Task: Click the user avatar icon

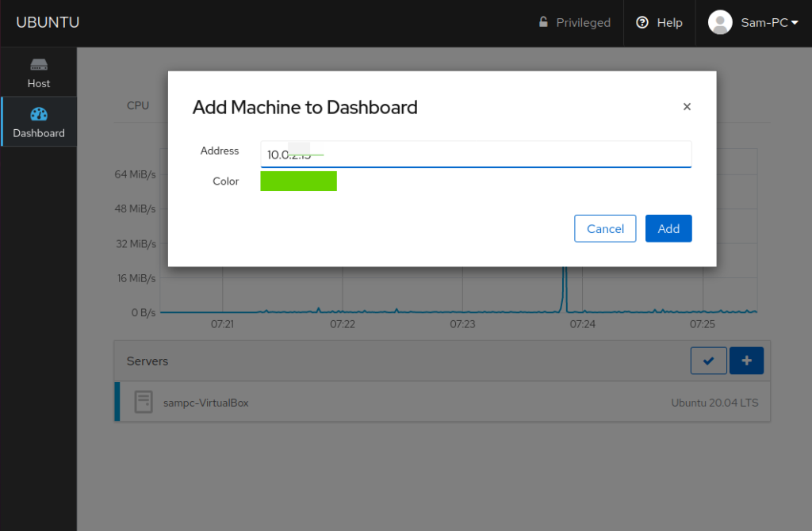Action: (x=720, y=22)
